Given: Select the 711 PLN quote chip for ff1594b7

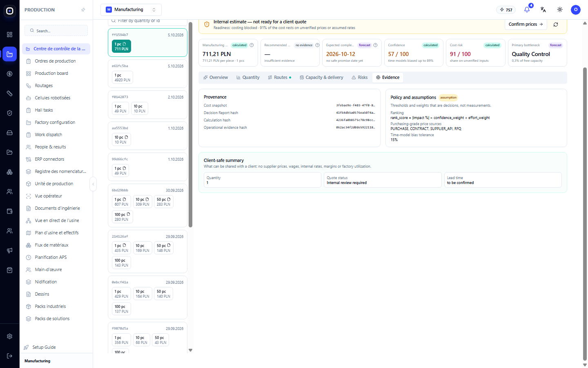Looking at the screenshot, I should click(121, 46).
